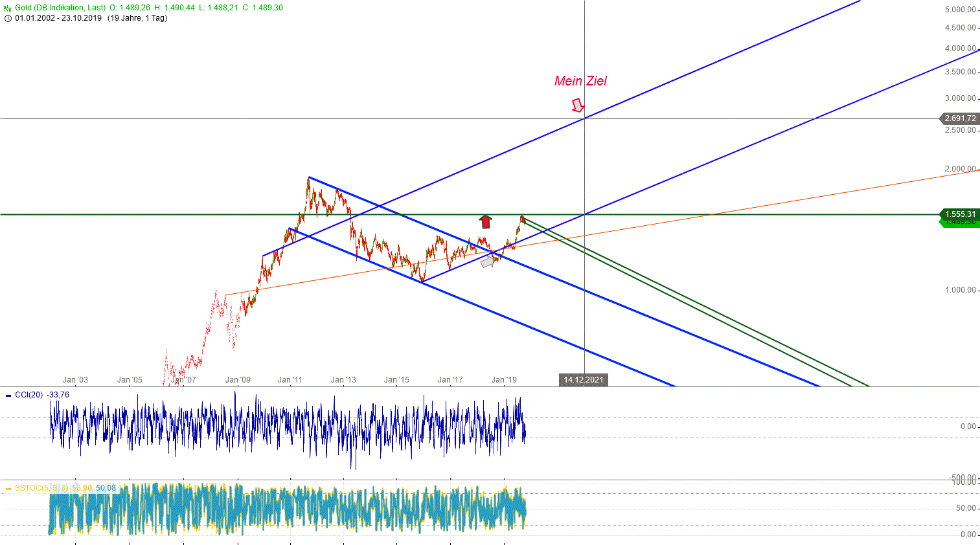
Task: Click the '4.500,00' price axis label
Action: 961,28
